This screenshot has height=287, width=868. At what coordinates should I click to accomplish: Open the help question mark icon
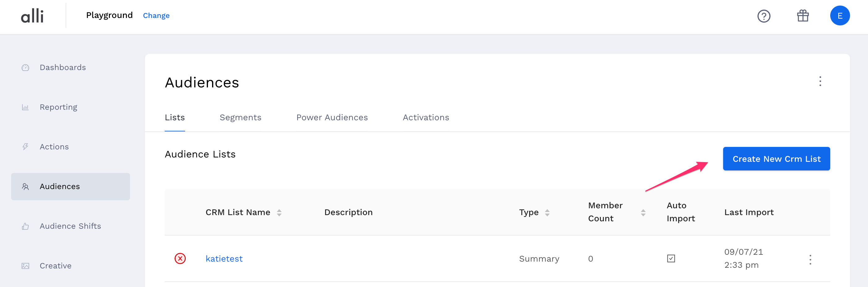pyautogui.click(x=764, y=16)
